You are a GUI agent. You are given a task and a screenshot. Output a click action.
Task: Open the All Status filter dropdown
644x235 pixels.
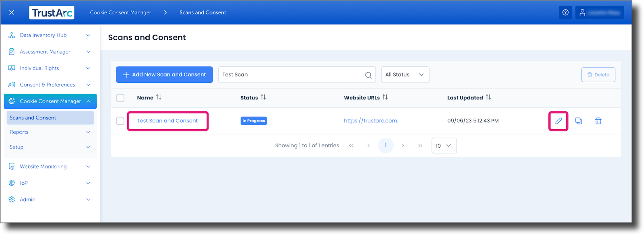[x=405, y=75]
